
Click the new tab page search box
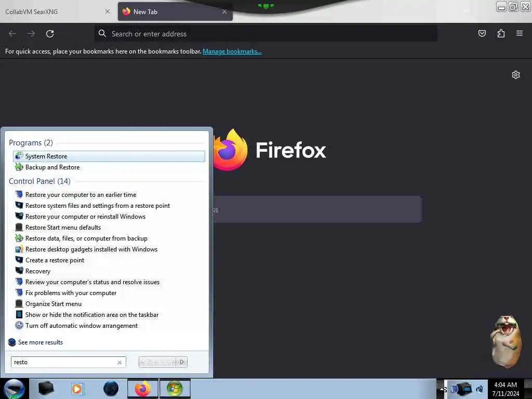pyautogui.click(x=317, y=210)
